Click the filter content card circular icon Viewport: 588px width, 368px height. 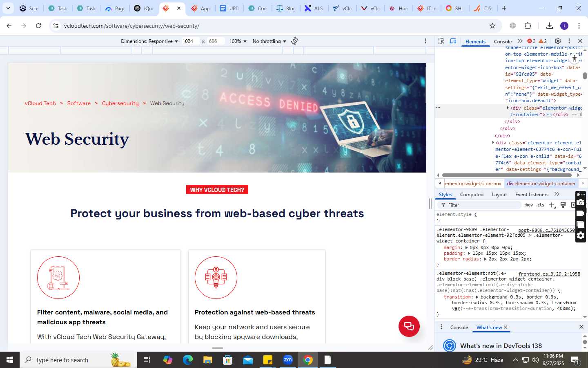(x=58, y=278)
